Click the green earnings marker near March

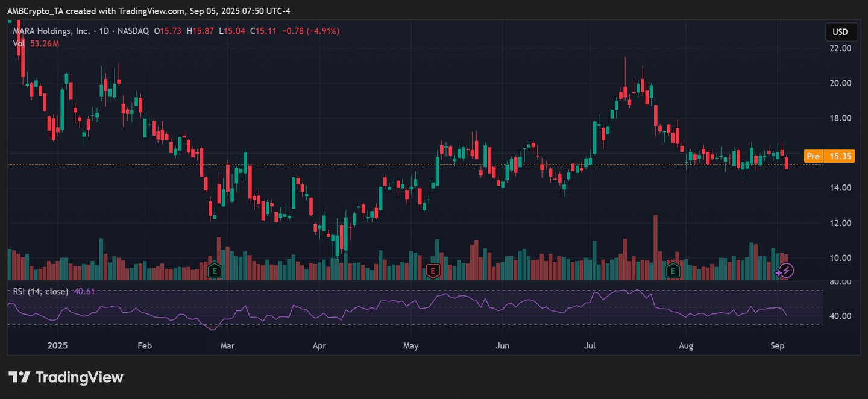click(x=214, y=271)
